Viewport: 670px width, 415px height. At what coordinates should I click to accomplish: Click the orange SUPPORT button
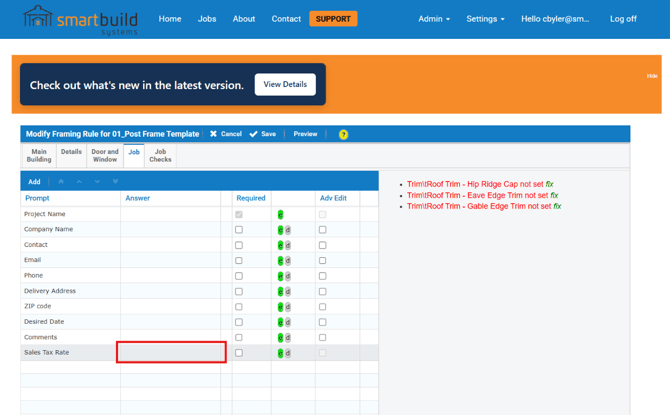click(x=333, y=19)
